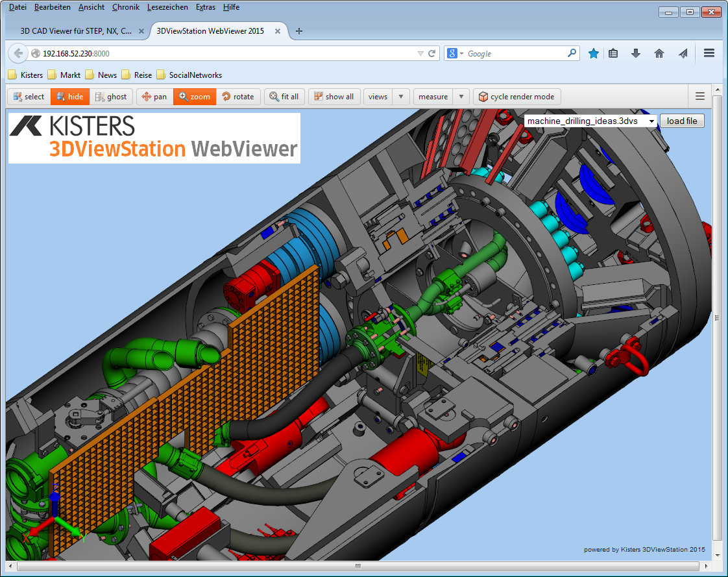Viewport: 728px width, 577px height.
Task: Click the XYZ coordinate axis triad
Action: [53, 514]
